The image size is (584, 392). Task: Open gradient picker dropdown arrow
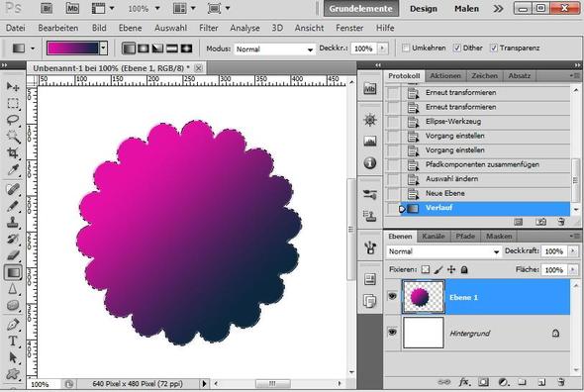[x=104, y=49]
